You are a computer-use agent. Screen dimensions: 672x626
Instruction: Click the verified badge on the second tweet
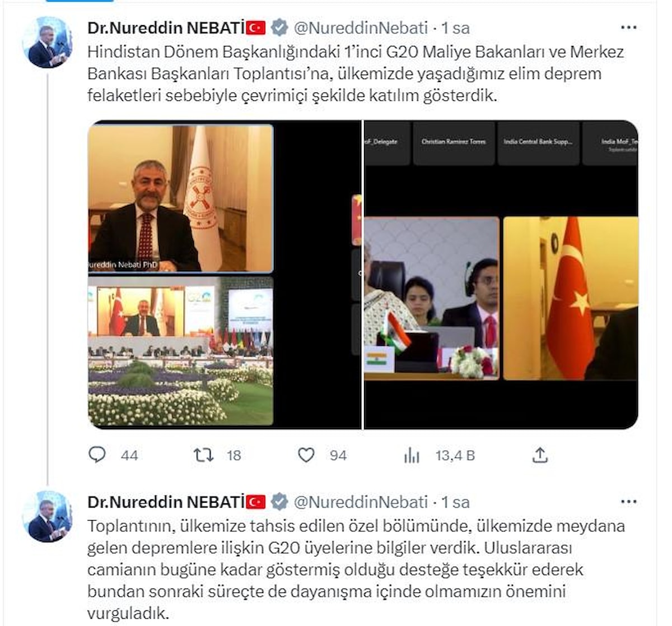click(279, 502)
